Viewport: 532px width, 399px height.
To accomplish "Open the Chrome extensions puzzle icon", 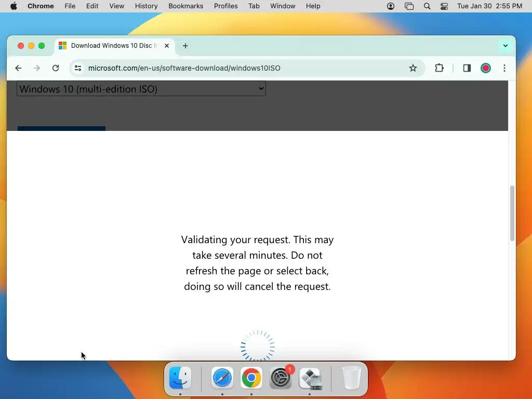I will pos(440,68).
